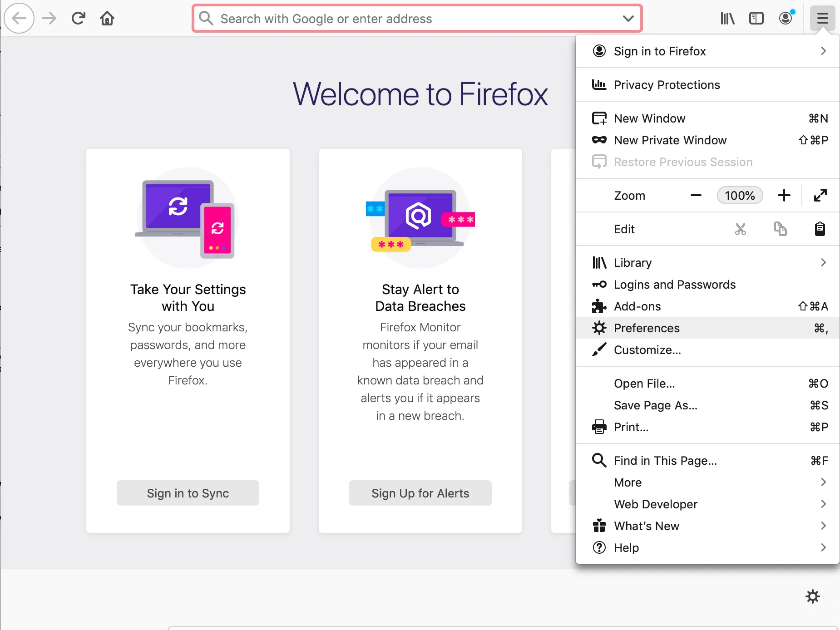This screenshot has height=630, width=840.
Task: Close the hamburger application menu button
Action: click(823, 18)
